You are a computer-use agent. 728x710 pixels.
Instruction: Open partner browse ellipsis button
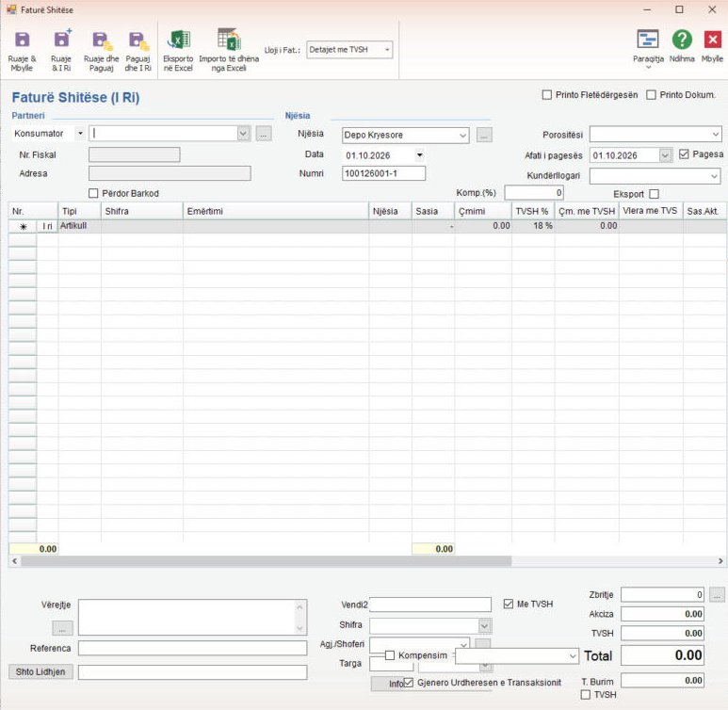click(x=264, y=135)
